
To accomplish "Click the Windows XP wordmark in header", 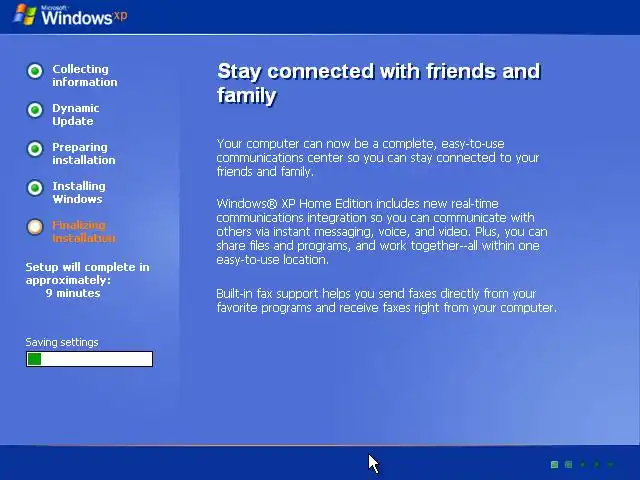I will 84,16.
